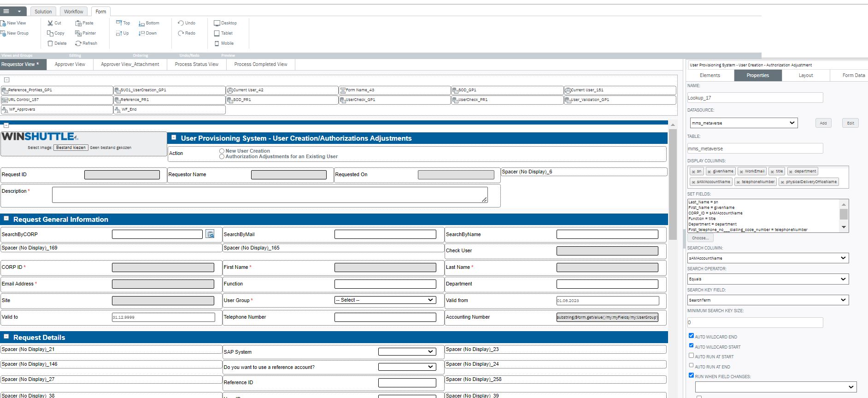Viewport: 868px width, 398px height.
Task: Click the Cut icon in the ribbon
Action: point(50,23)
